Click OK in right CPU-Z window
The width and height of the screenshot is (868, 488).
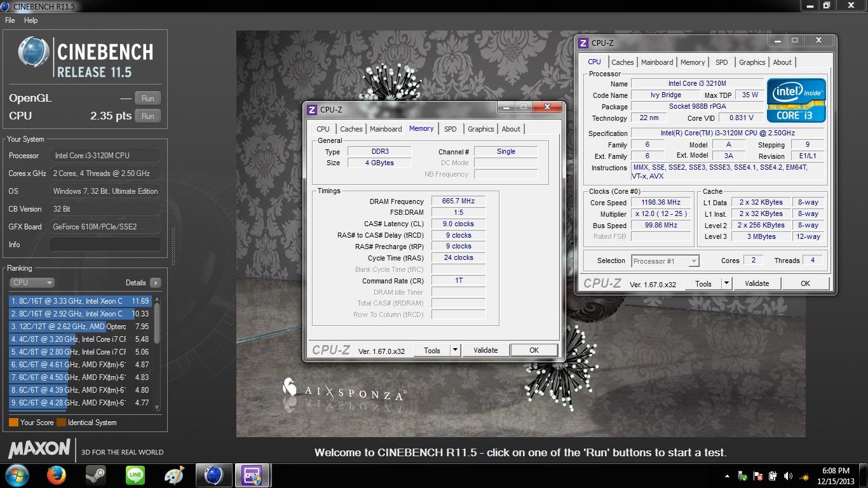tap(805, 284)
